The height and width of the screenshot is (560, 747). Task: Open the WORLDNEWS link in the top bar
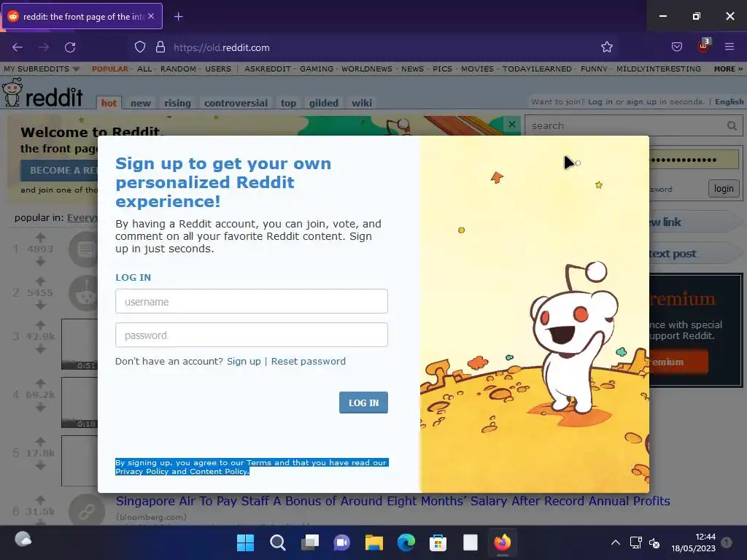coord(367,69)
